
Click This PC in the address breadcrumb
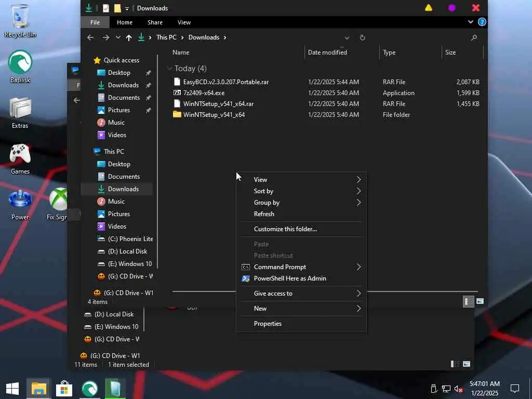click(166, 37)
